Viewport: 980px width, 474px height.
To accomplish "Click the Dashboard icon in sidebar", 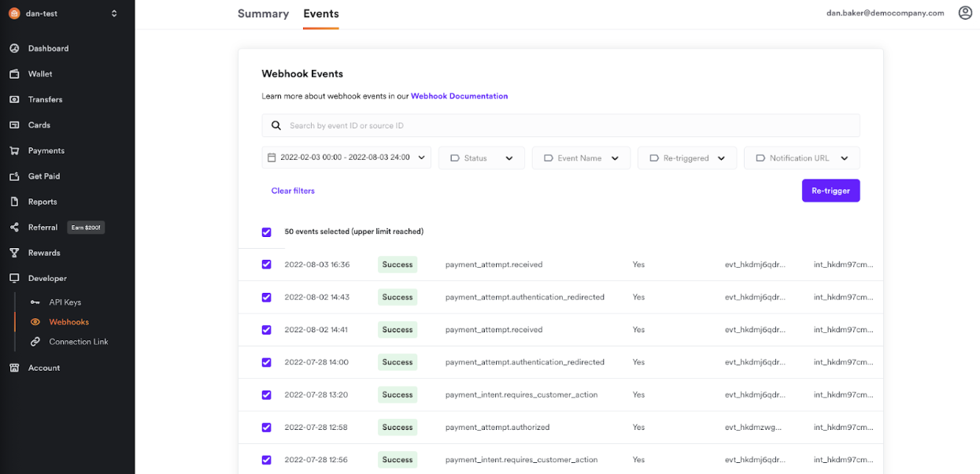I will pyautogui.click(x=14, y=49).
